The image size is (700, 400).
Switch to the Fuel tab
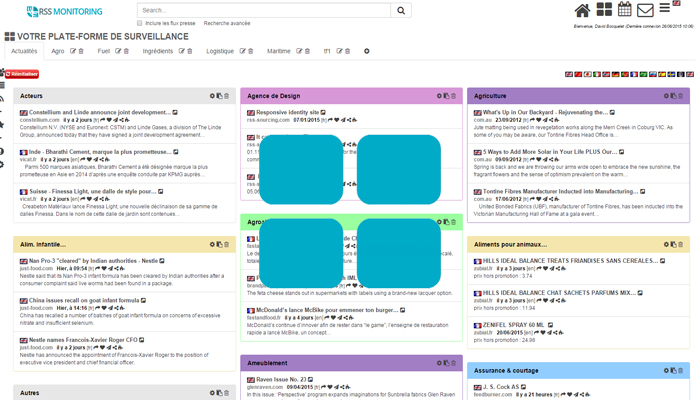click(104, 51)
